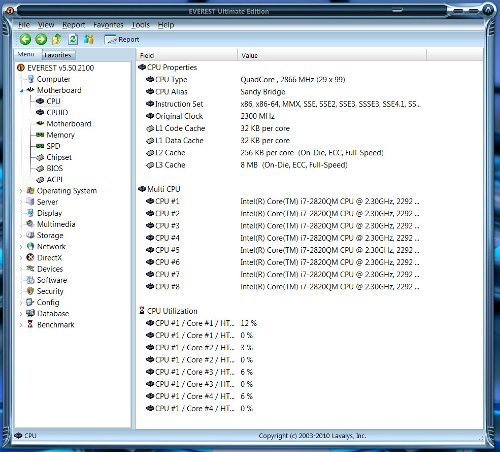Open the Report toolbar button
This screenshot has width=500, height=452.
click(122, 40)
